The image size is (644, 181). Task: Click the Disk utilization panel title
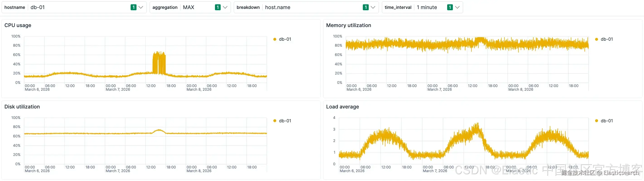22,107
